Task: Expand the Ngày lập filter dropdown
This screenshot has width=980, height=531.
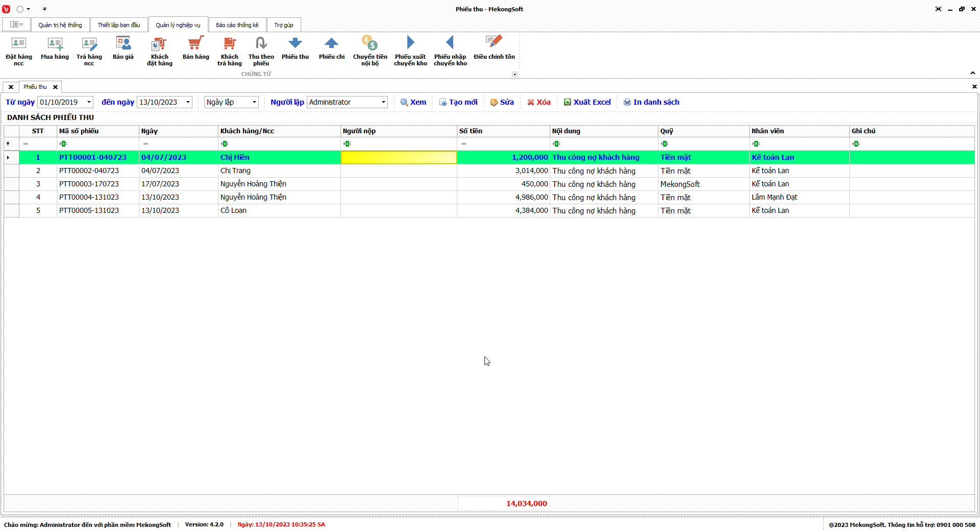Action: [254, 102]
